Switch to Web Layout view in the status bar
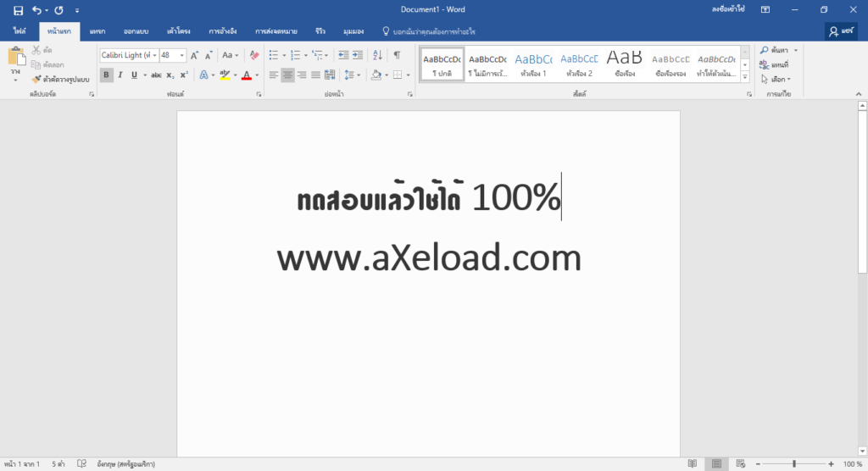Screen dimensions: 868x471 741,464
